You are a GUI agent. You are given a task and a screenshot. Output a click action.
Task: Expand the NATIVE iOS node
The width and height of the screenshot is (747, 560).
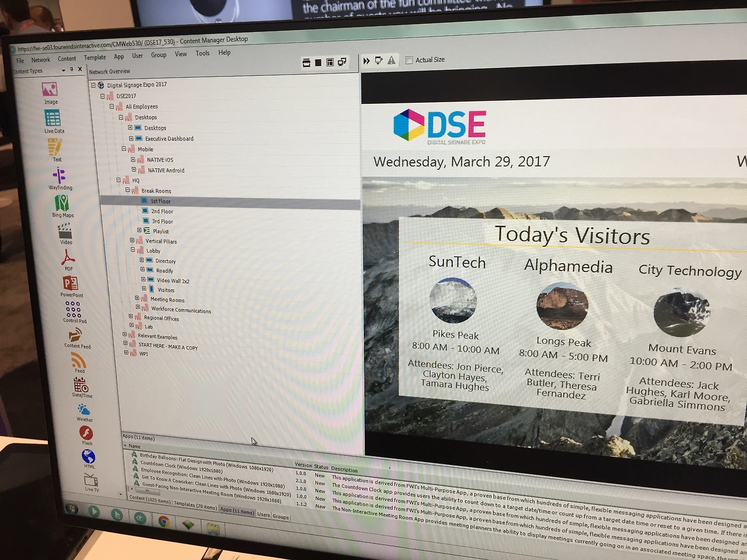pyautogui.click(x=133, y=160)
